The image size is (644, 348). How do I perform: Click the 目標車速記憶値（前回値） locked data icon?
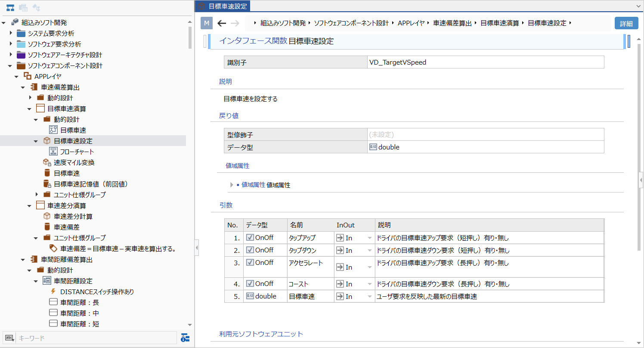click(x=47, y=184)
